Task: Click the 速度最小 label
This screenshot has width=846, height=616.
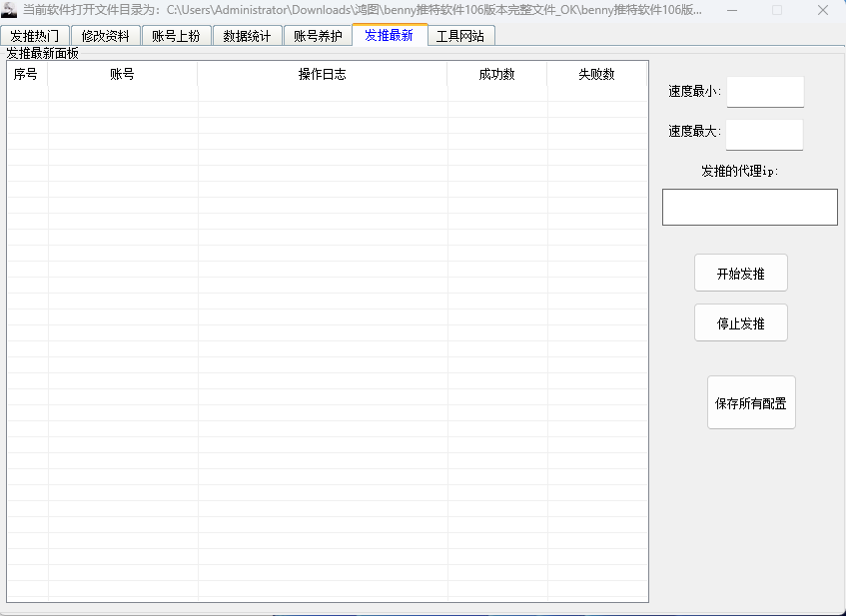Action: (x=694, y=91)
